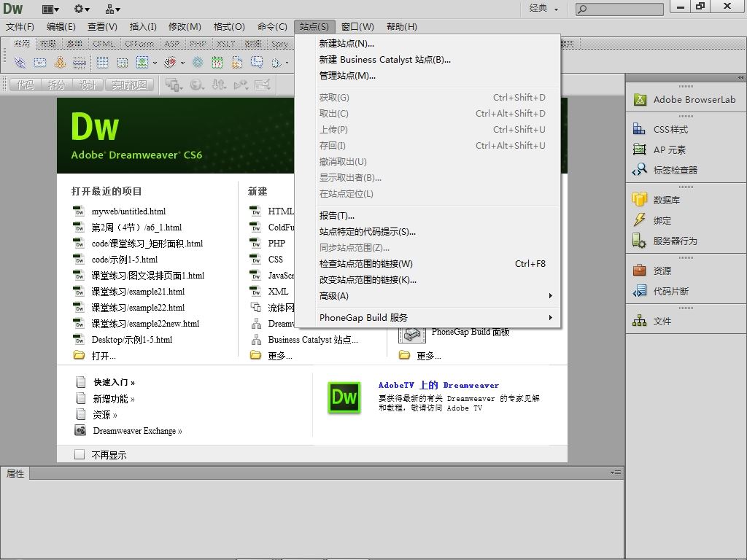The image size is (747, 560).
Task: Click the insert image icon
Action: [142, 63]
